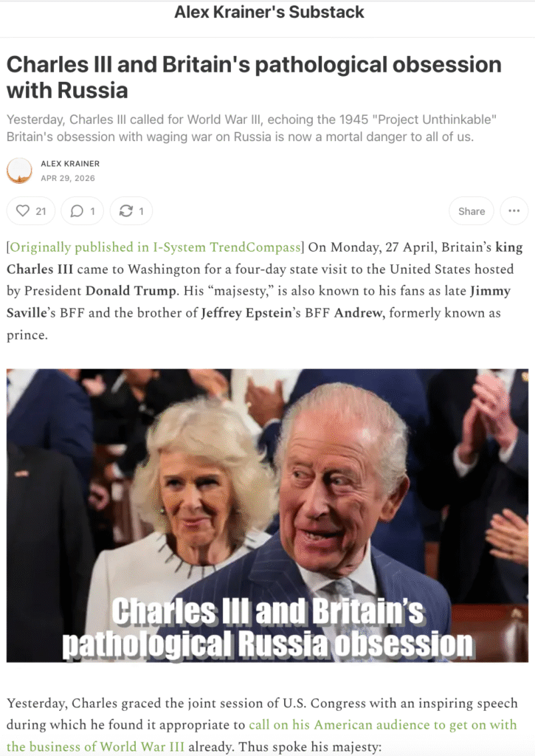Click the APR 29, 2026 publish date
This screenshot has height=756, width=535.
pyautogui.click(x=68, y=178)
